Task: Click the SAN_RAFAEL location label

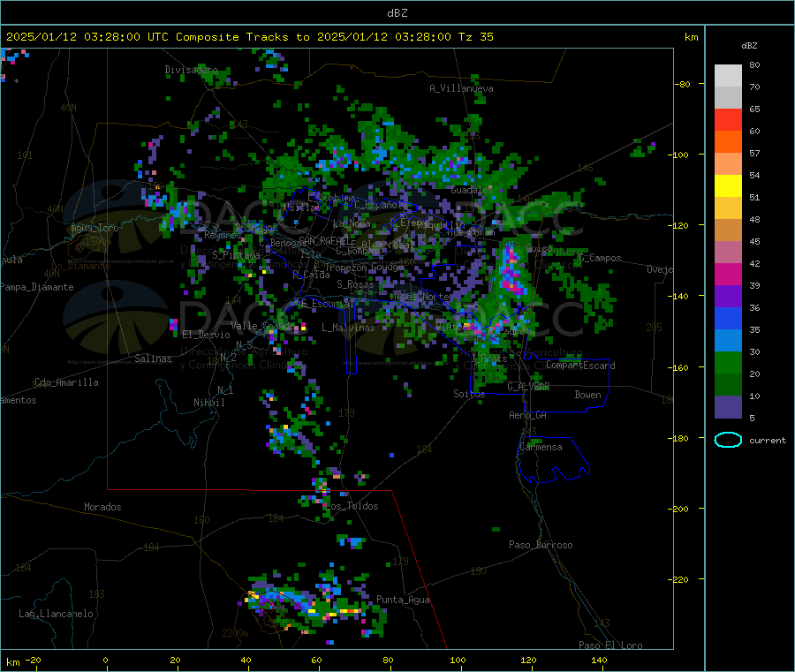Action: pyautogui.click(x=322, y=240)
